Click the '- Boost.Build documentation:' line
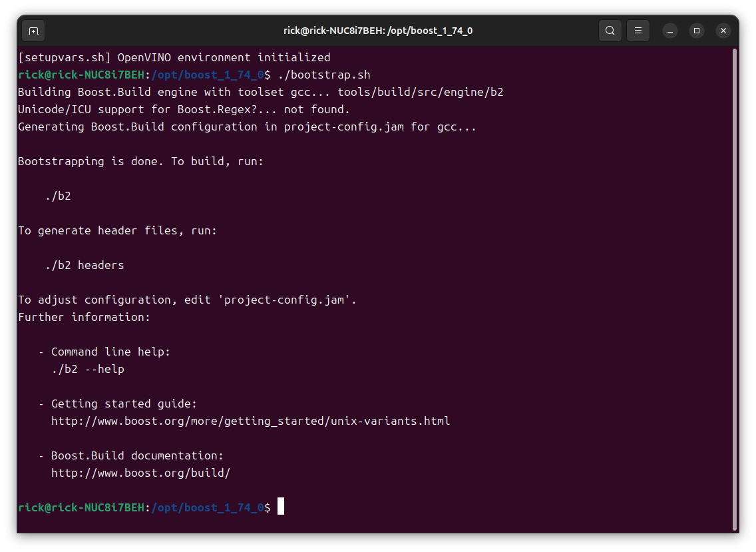This screenshot has width=756, height=552. [130, 456]
